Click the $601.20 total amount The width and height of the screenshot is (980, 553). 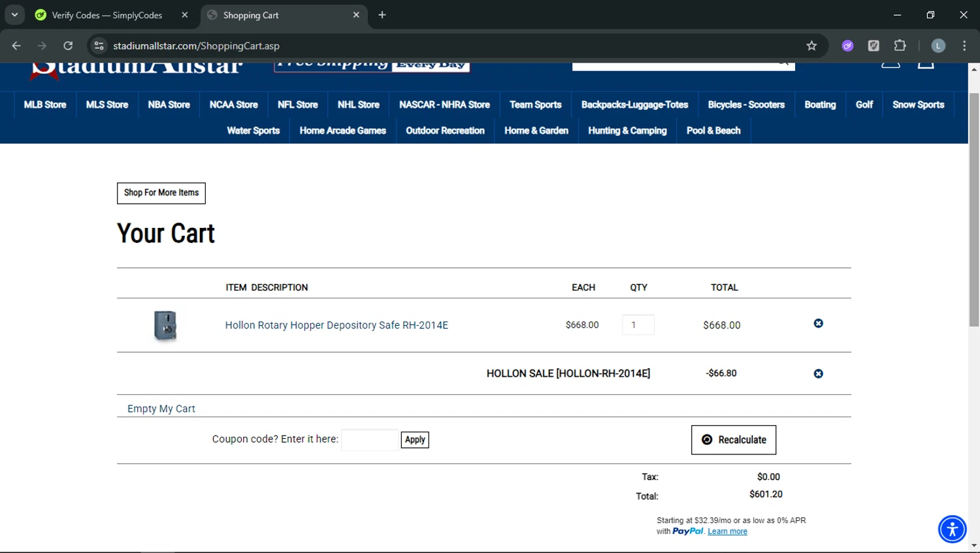766,494
